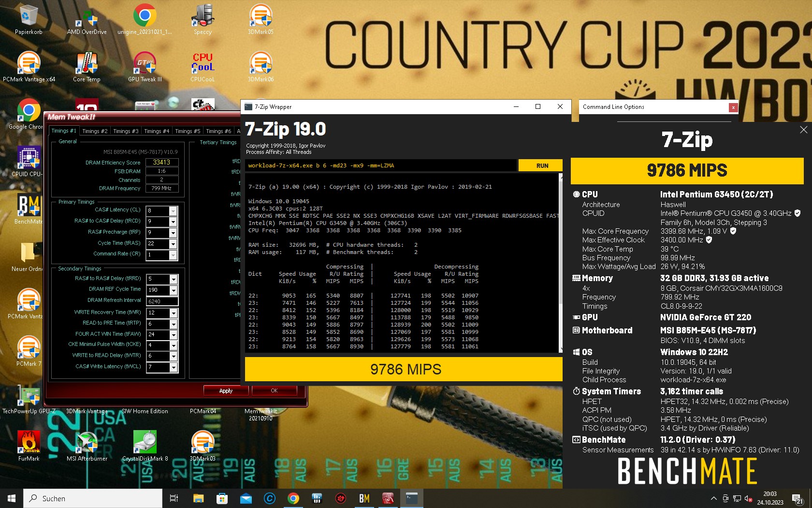Viewport: 812px width, 508px height.
Task: Click the Suchen taskbar search box
Action: tap(93, 498)
